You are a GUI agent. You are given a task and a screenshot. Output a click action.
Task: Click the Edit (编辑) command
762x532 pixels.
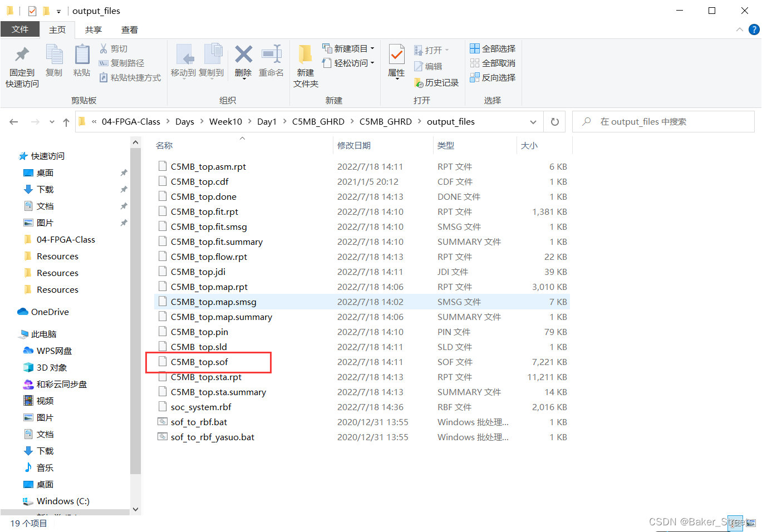click(428, 67)
